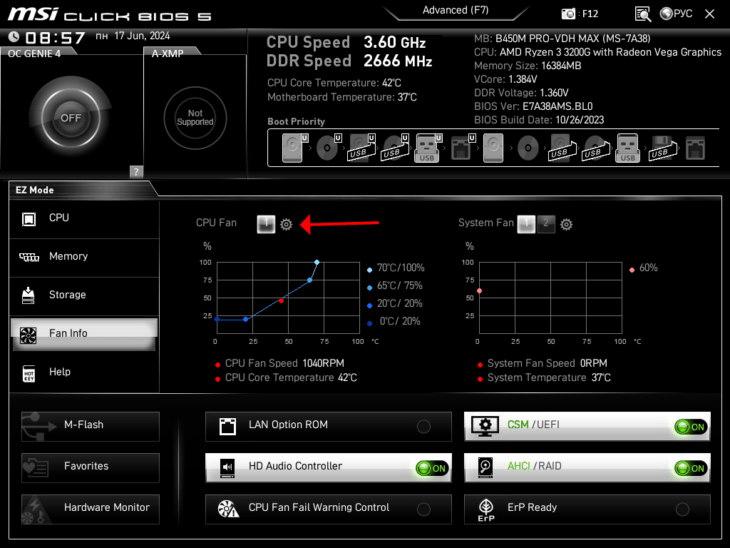
Task: Take a screenshot with the F12 camera icon
Action: 568,14
